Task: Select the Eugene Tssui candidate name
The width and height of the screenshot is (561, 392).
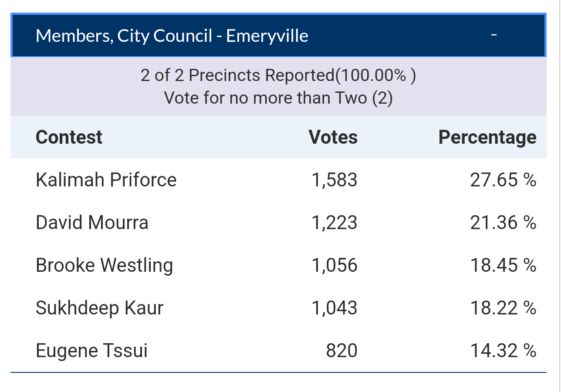Action: pyautogui.click(x=91, y=351)
